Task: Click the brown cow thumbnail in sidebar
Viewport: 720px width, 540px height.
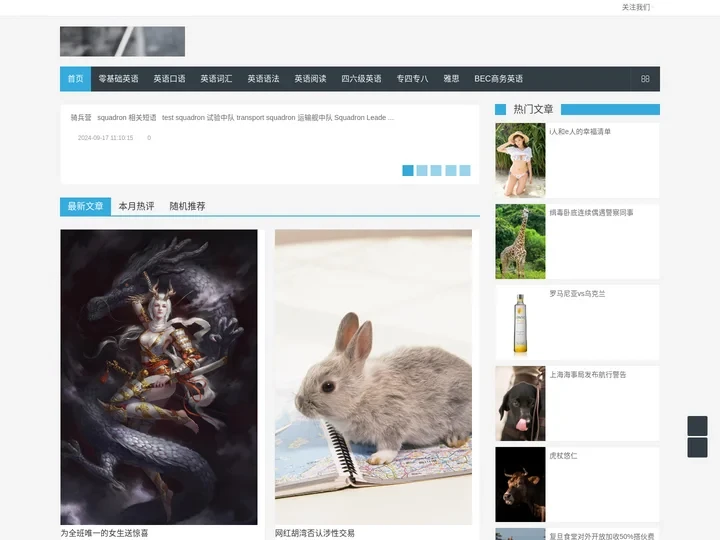Action: [x=520, y=484]
